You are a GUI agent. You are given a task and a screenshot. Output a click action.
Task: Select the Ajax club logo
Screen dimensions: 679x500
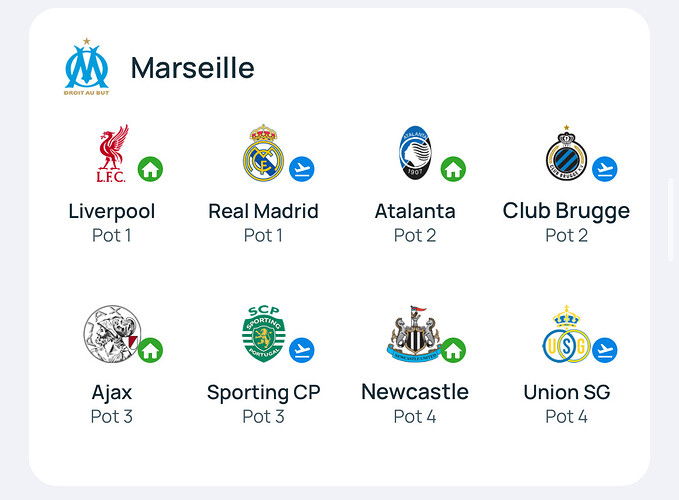click(111, 333)
